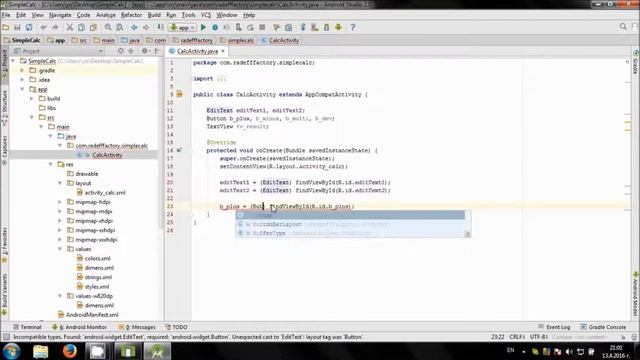Select colors.xml in project tree
The image size is (640, 360).
coord(98,258)
